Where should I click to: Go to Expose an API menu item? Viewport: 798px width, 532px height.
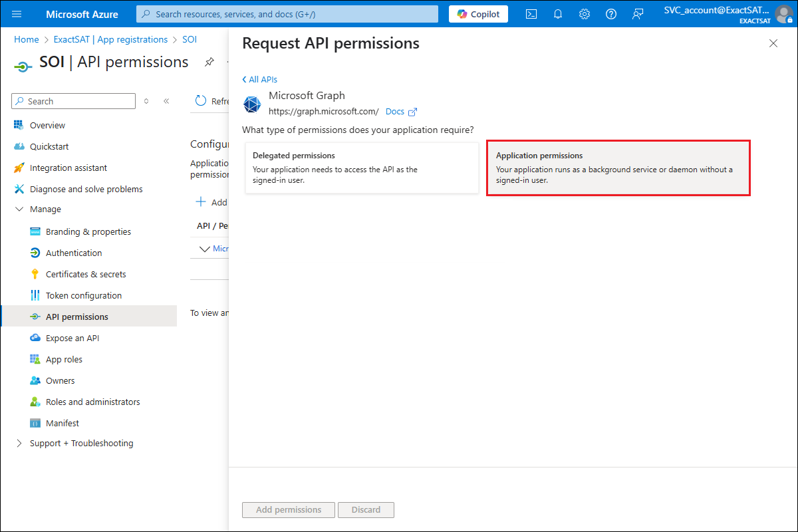[72, 338]
